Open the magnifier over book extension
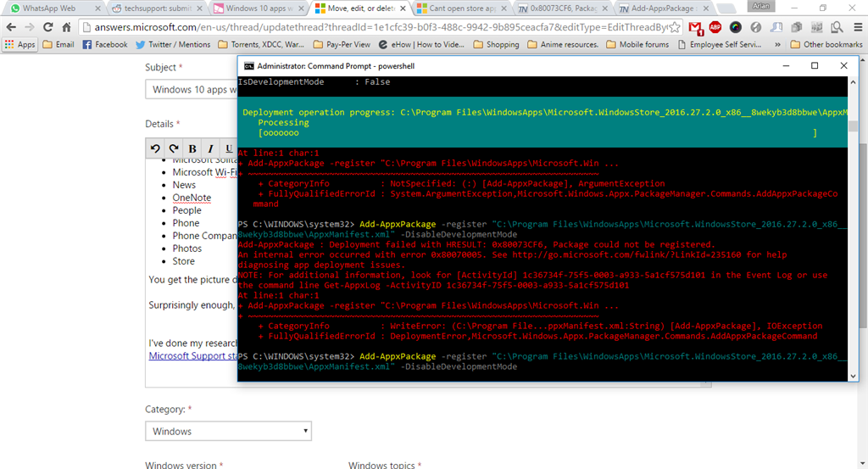The image size is (868, 469). 837,26
